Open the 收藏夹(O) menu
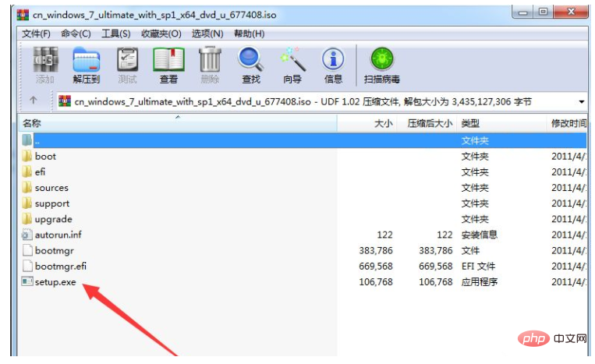The width and height of the screenshot is (595, 364). 161,34
